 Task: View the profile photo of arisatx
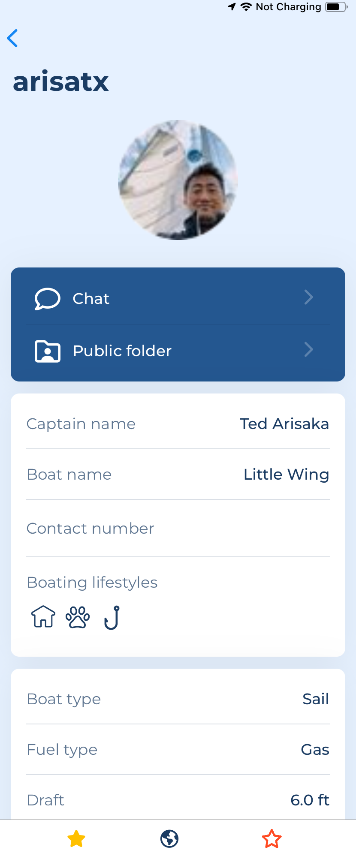pos(178,180)
